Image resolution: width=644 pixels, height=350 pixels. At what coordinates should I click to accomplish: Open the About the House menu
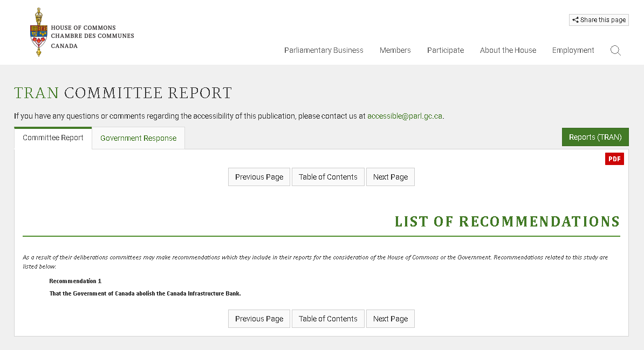tap(508, 50)
